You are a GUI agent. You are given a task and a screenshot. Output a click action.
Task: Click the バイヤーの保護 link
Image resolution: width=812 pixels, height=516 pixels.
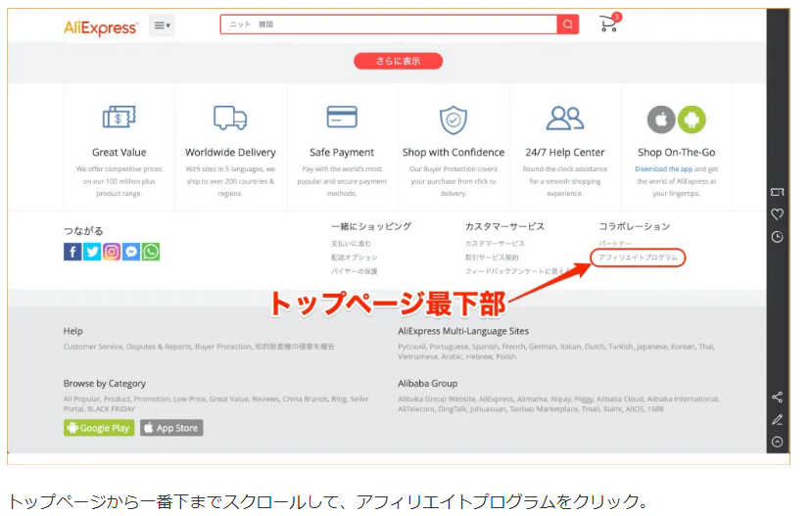tap(355, 271)
